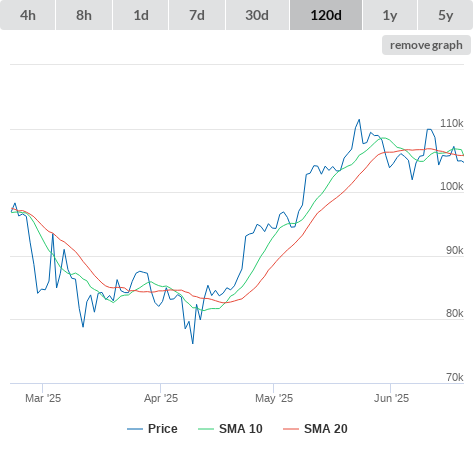Image resolution: width=474 pixels, height=455 pixels.
Task: Click the remove graph button
Action: tap(426, 45)
